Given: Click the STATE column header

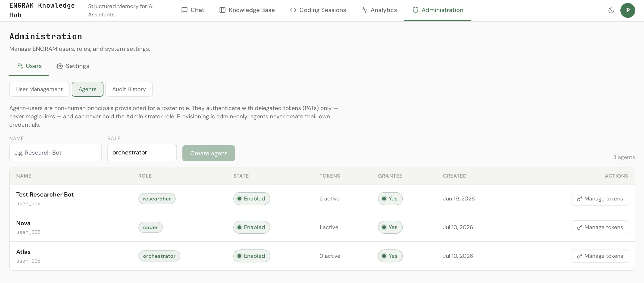Looking at the screenshot, I should 241,176.
